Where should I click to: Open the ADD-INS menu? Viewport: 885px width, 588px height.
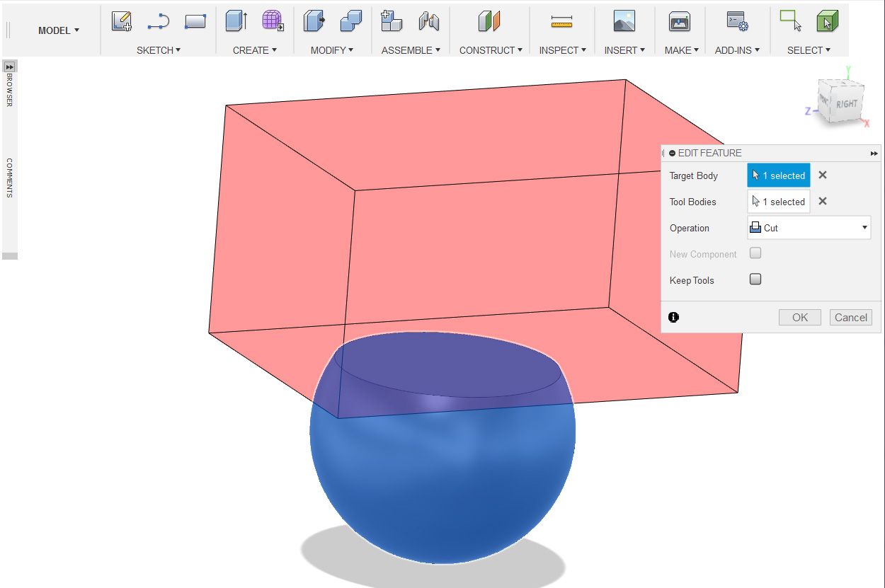coord(737,50)
